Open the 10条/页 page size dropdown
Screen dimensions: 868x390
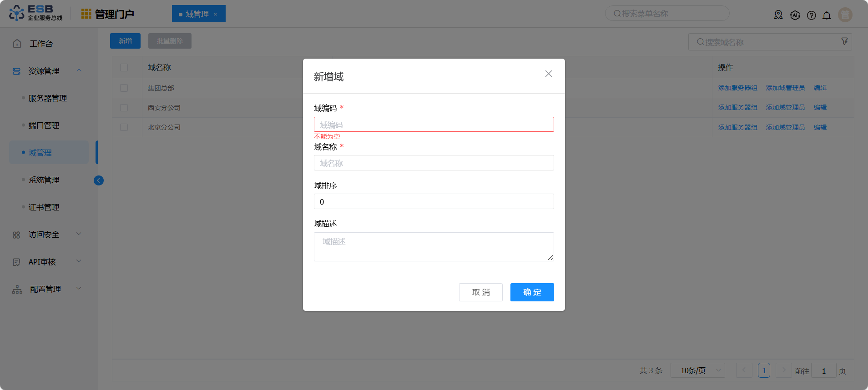[x=697, y=370]
